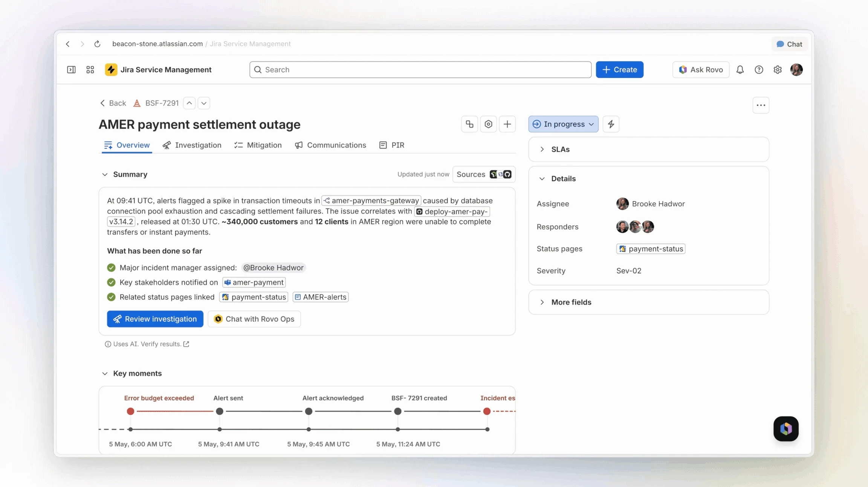This screenshot has height=487, width=868.
Task: Click the 5 May, 9:41 AM UTC timestamp
Action: (x=229, y=444)
